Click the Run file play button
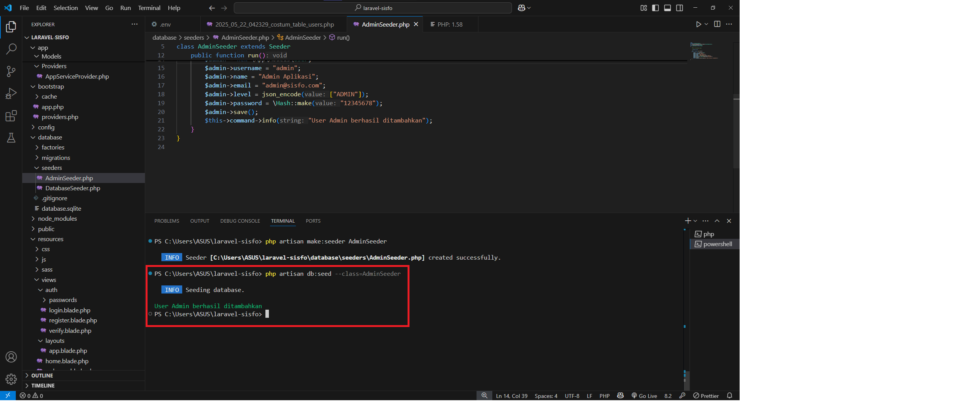The width and height of the screenshot is (980, 416). [698, 24]
